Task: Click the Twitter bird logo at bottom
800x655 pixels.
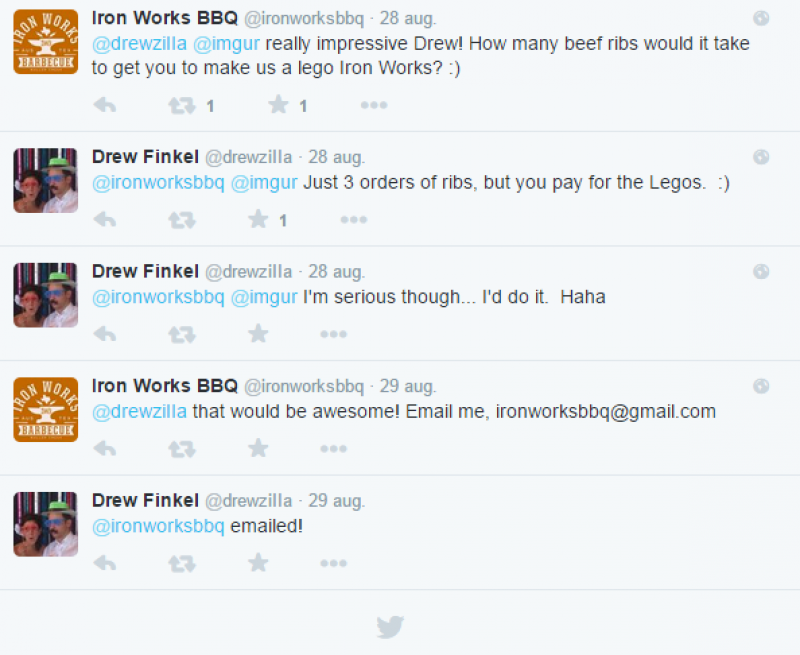Action: 390,627
